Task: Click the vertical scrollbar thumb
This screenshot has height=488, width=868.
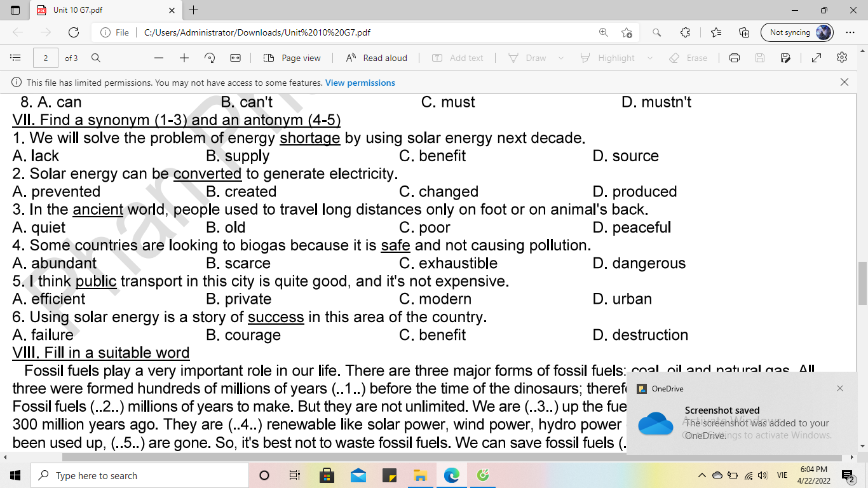Action: (862, 283)
